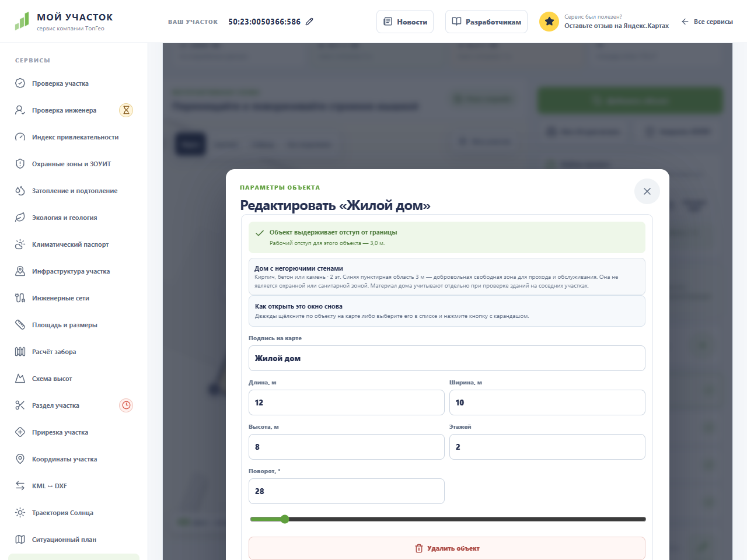Edit cadastral number with pencil icon
This screenshot has height=560, width=747.
[309, 22]
